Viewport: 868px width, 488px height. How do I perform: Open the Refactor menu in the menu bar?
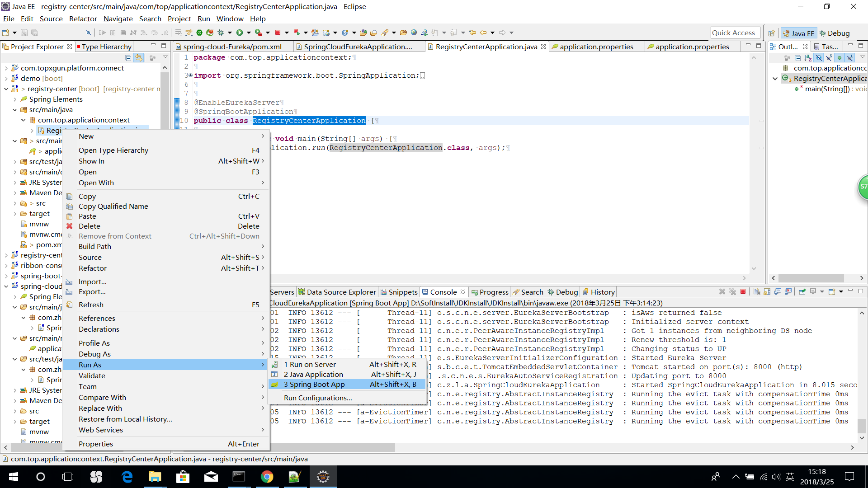[83, 19]
